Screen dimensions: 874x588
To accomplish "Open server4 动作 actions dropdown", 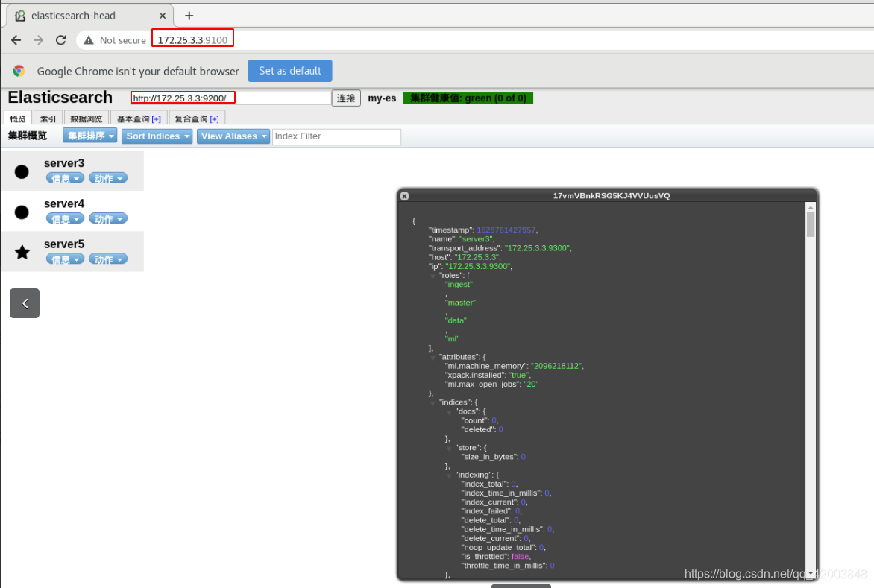I will pos(108,219).
